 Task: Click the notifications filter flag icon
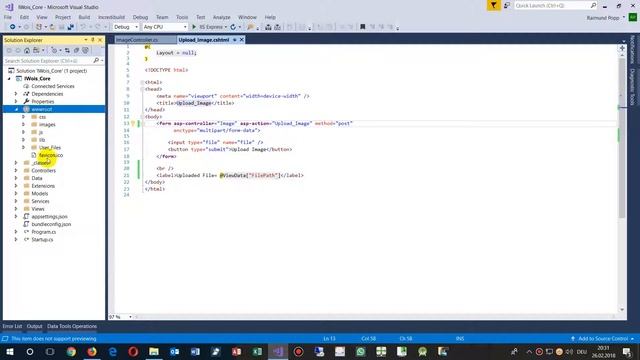coord(493,5)
